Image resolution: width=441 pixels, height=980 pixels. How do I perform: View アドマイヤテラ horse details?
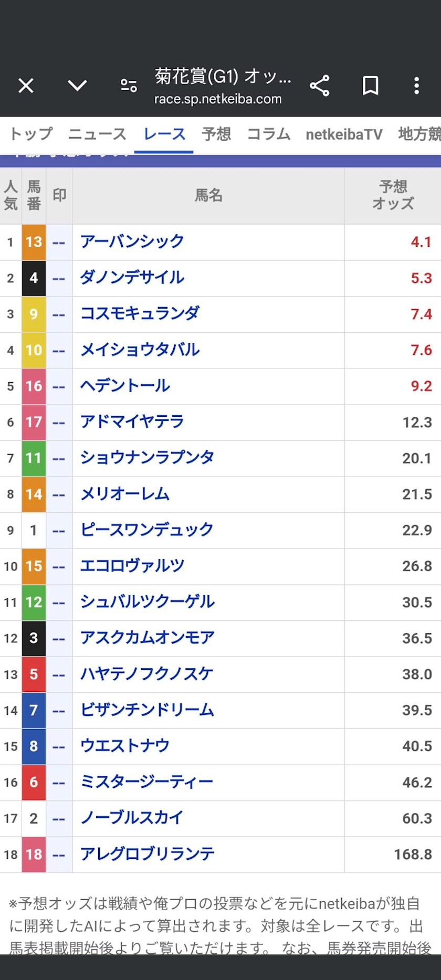132,421
